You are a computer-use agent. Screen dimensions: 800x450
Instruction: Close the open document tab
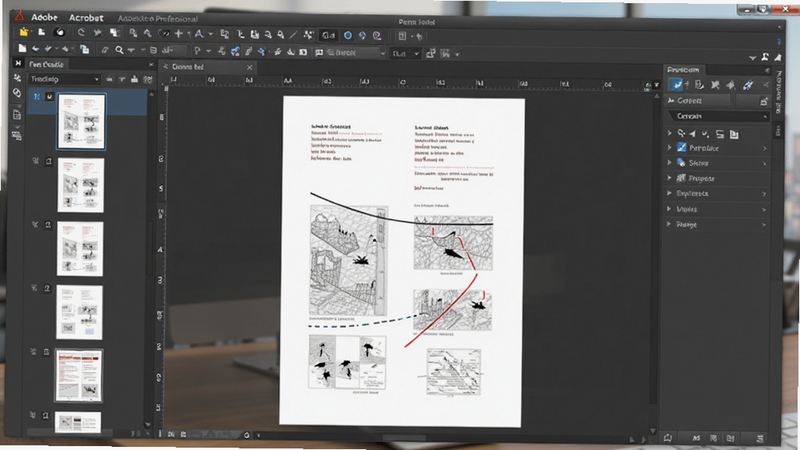point(249,67)
